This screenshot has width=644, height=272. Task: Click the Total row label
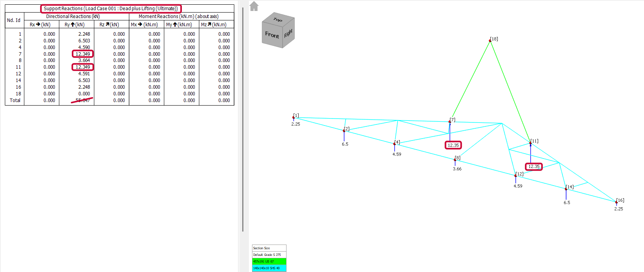coord(15,100)
